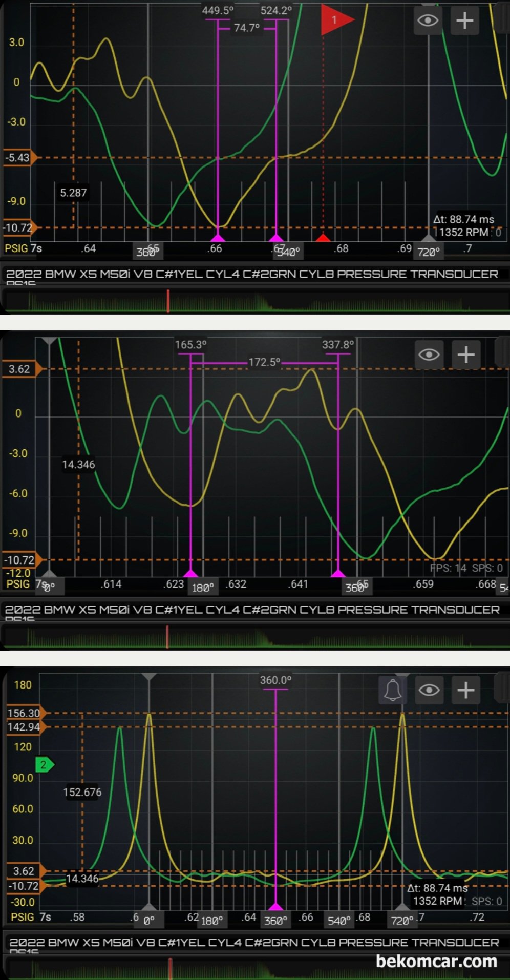Click the PSIG unit label in the top chart

[x=16, y=248]
